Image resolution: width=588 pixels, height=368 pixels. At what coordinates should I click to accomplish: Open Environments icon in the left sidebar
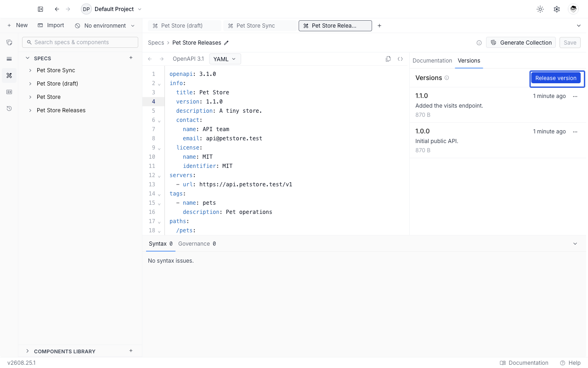(9, 59)
